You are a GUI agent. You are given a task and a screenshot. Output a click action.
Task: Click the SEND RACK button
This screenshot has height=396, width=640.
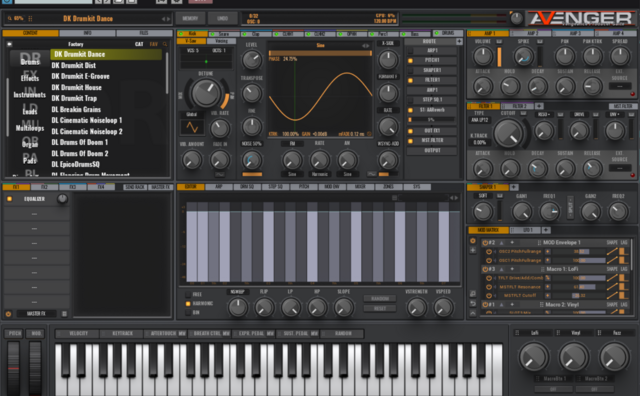(x=135, y=187)
